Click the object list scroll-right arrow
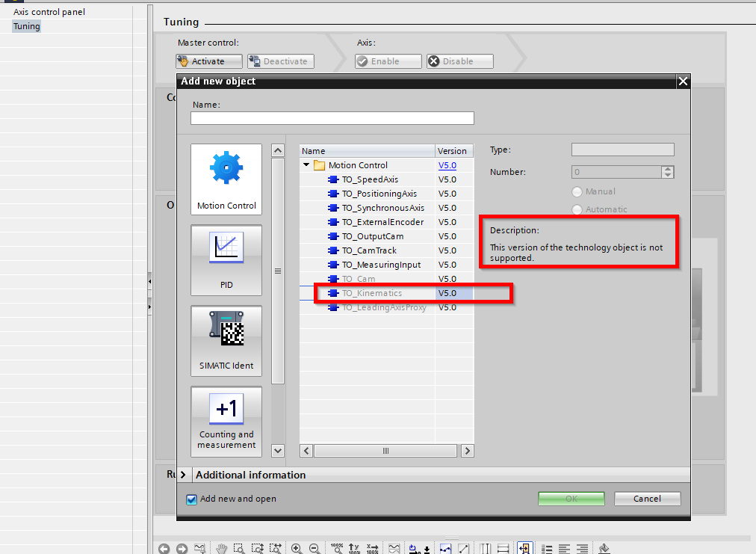 coord(467,451)
